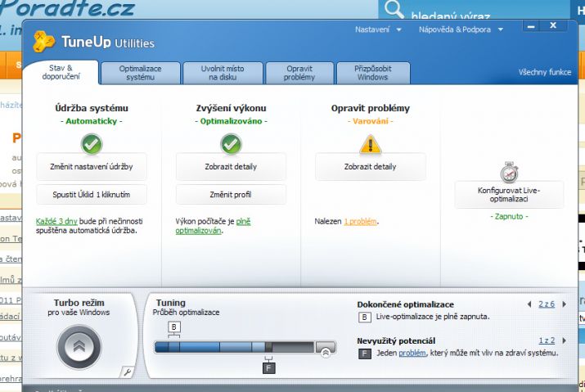Click the TuneUp Utilities logo icon
This screenshot has height=392, width=585.
click(43, 41)
